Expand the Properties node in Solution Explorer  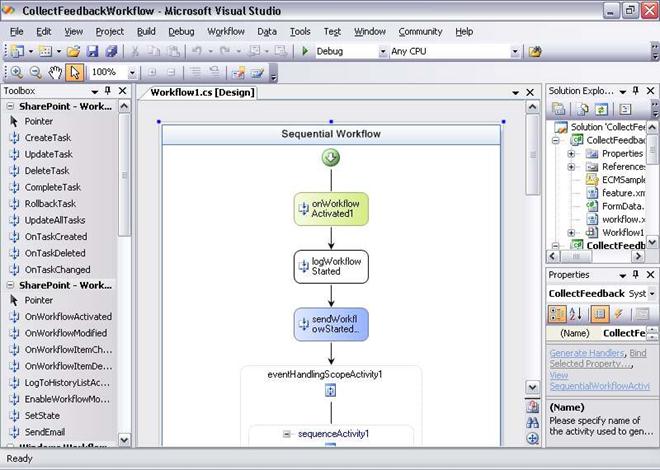pos(571,154)
